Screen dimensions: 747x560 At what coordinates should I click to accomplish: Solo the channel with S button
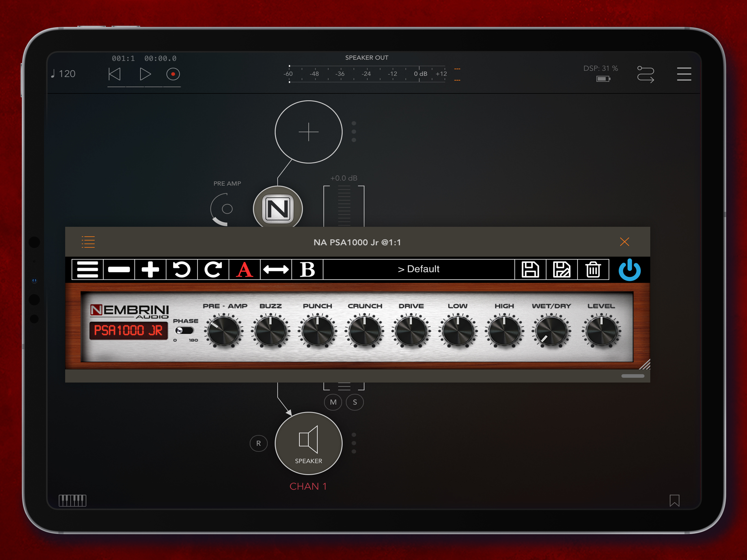coord(355,402)
